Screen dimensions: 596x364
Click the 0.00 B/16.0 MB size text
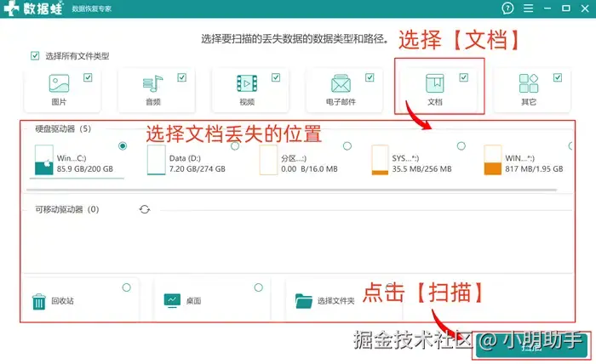coord(309,169)
